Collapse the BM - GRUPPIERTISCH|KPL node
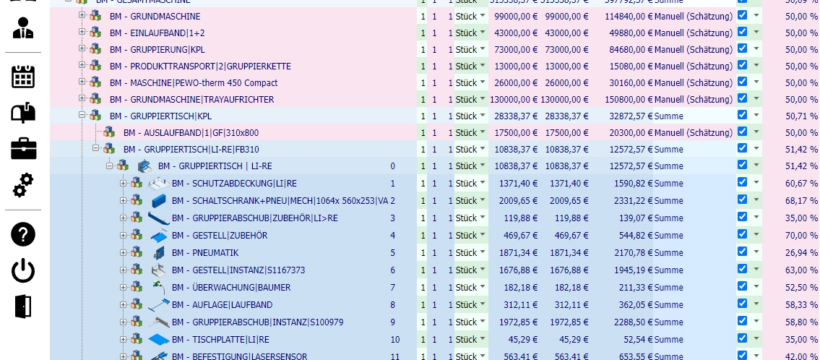Image resolution: width=820 pixels, height=360 pixels. tap(82, 115)
